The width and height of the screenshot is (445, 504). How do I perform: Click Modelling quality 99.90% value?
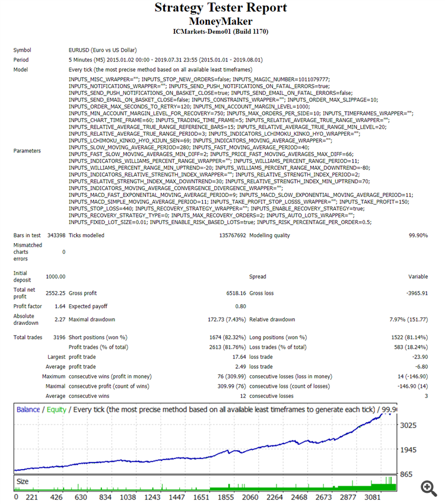coord(418,235)
